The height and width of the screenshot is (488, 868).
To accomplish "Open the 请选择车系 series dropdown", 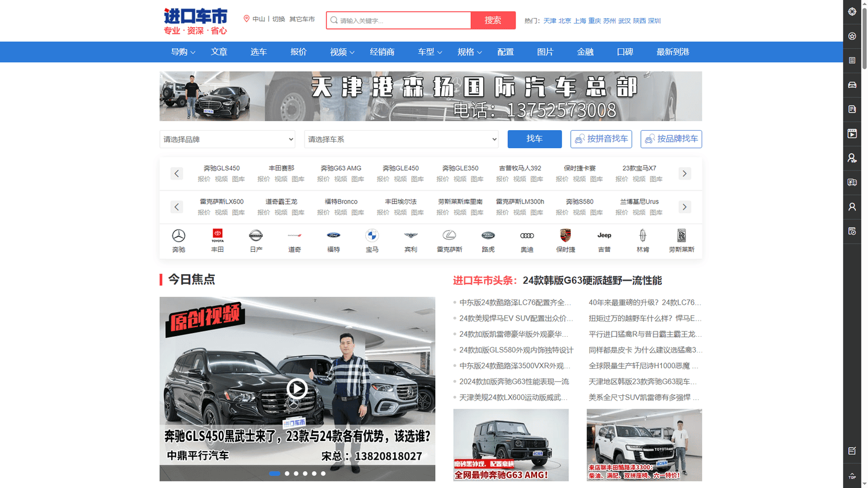I will pyautogui.click(x=401, y=139).
